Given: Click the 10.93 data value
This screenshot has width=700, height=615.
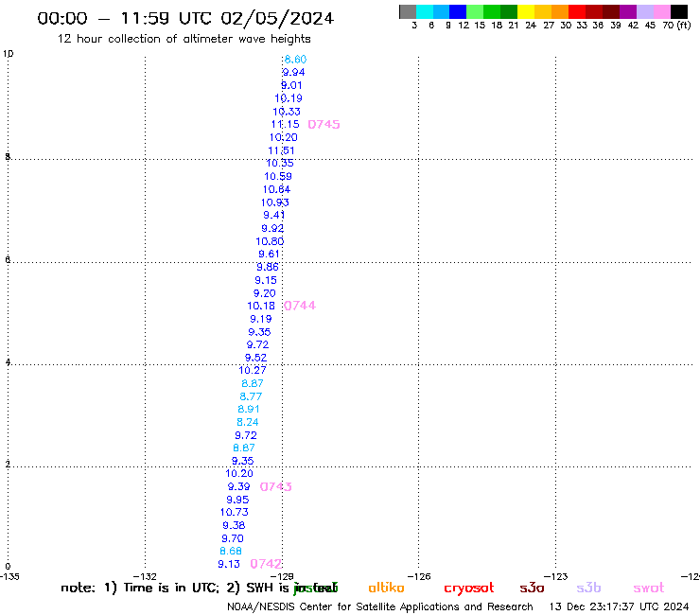Looking at the screenshot, I should click(x=275, y=202).
